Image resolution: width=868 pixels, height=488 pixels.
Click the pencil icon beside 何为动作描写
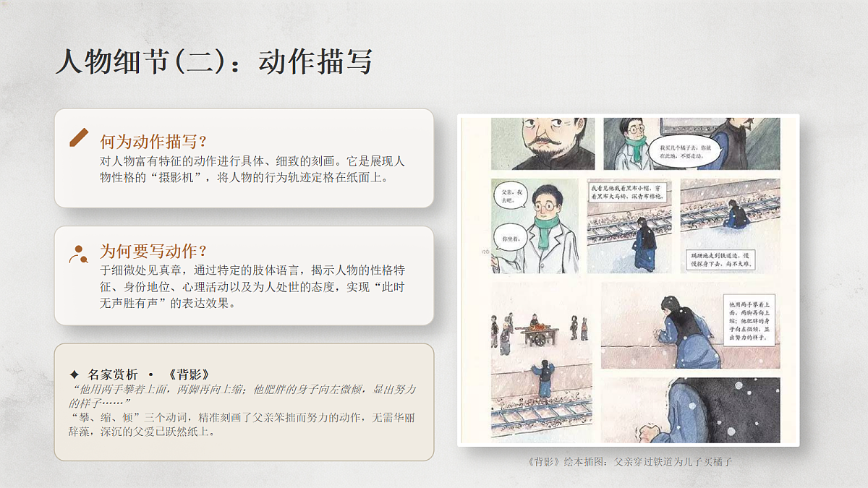pyautogui.click(x=79, y=137)
